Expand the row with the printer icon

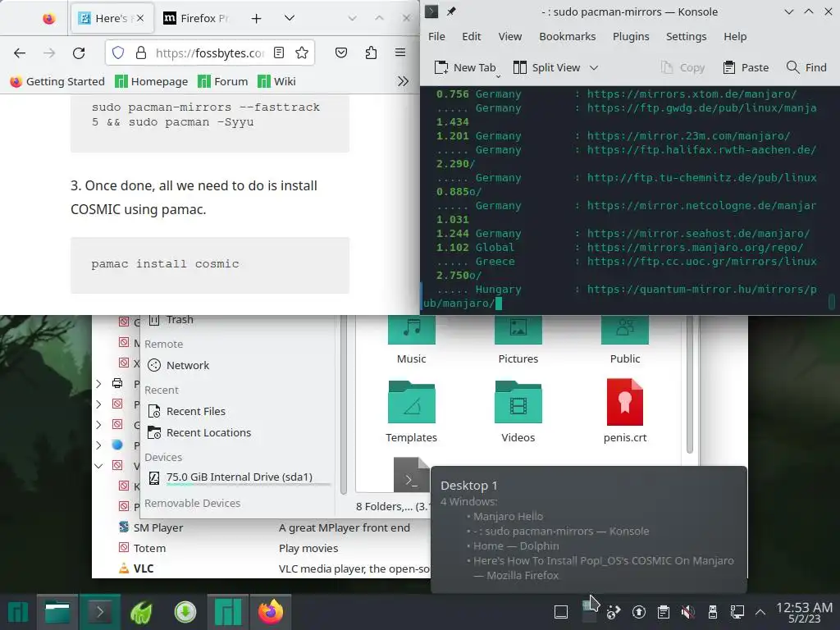[98, 384]
